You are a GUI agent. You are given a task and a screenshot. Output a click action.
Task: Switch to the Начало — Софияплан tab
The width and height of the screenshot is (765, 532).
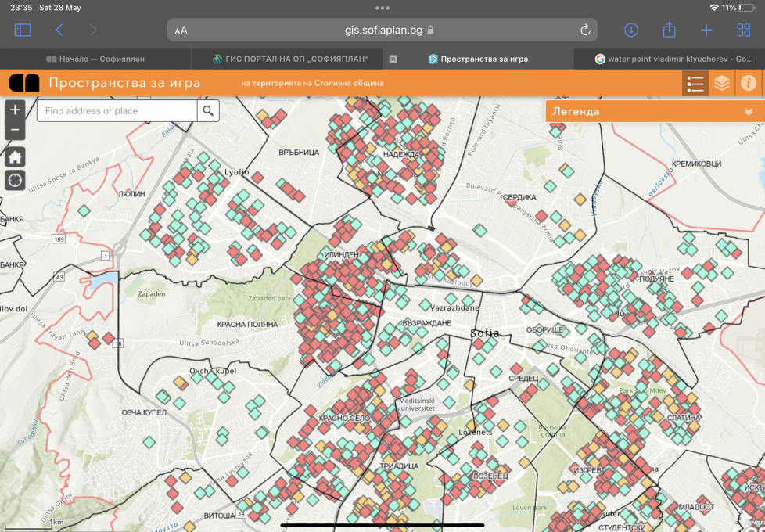[x=95, y=59]
